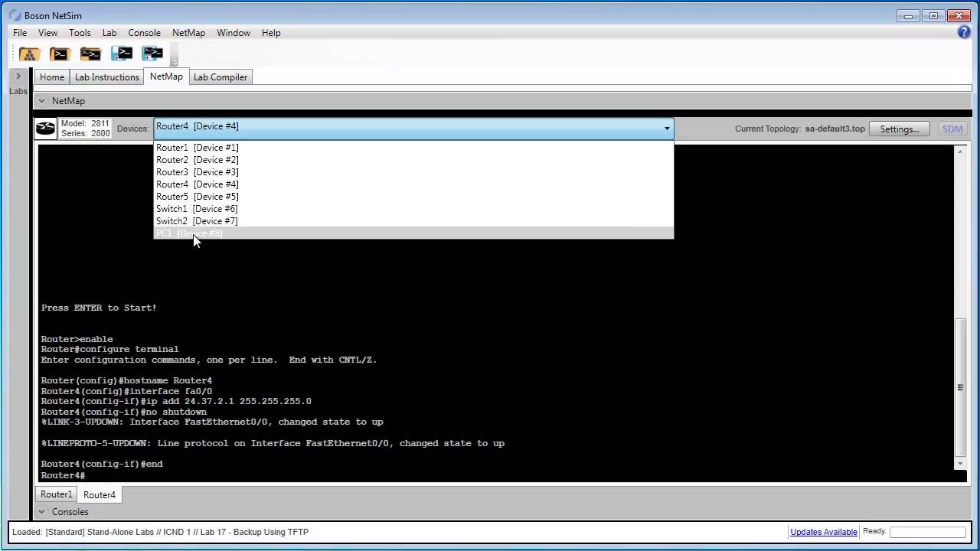Image resolution: width=980 pixels, height=551 pixels.
Task: Switch to the Home tab
Action: [x=52, y=77]
